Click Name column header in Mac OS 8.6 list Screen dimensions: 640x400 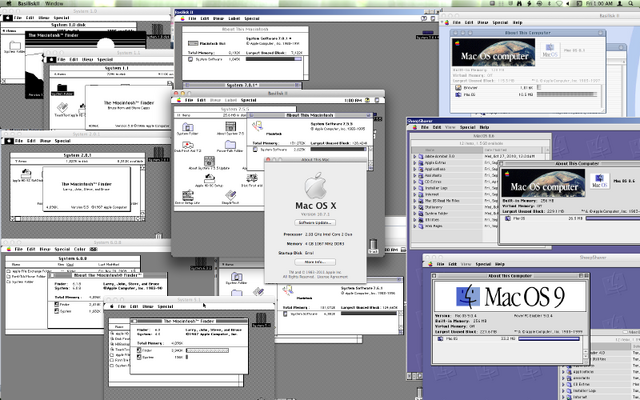coord(447,150)
